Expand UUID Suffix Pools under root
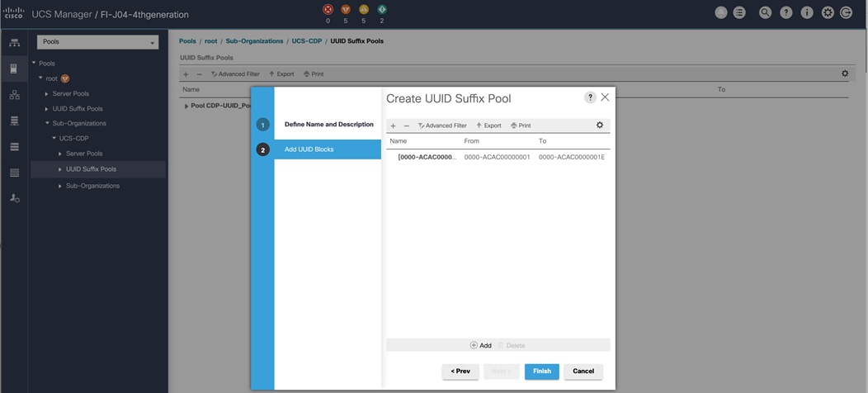Screen dimensions: 868x393 46,109
